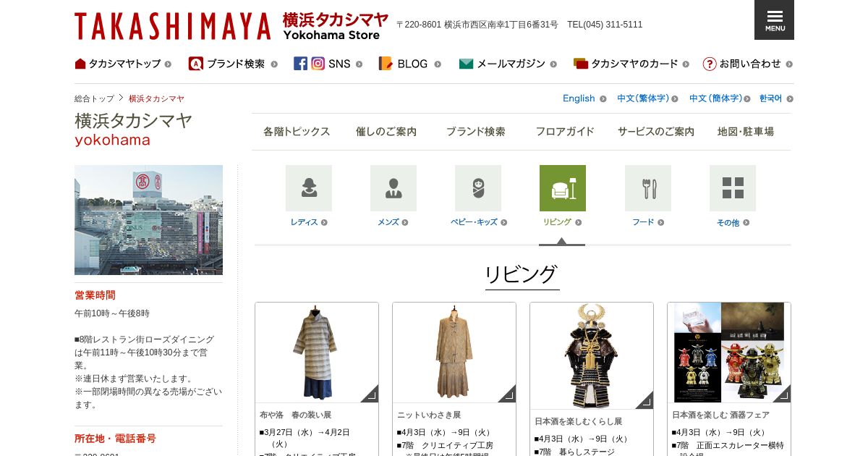Click 営業時間 heading in sidebar
The height and width of the screenshot is (456, 868).
95,295
